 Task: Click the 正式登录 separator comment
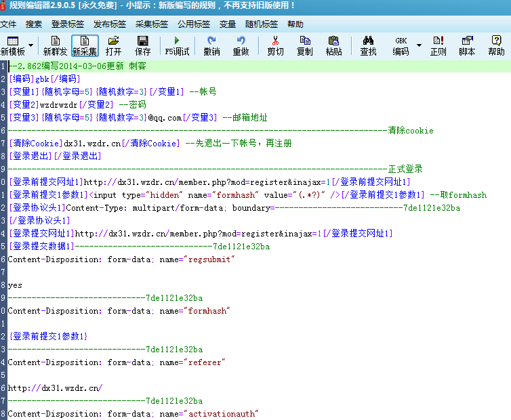[x=405, y=169]
